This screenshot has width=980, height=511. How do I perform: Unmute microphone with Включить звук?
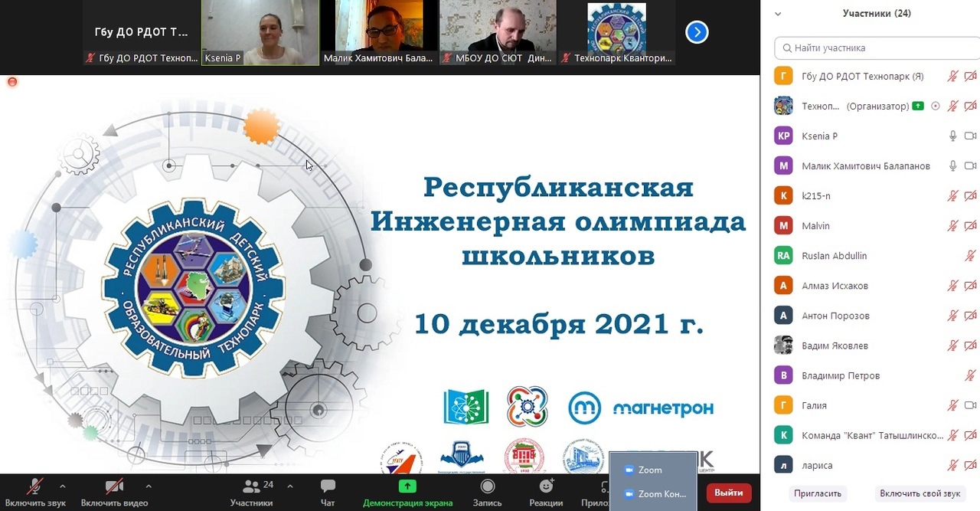35,486
